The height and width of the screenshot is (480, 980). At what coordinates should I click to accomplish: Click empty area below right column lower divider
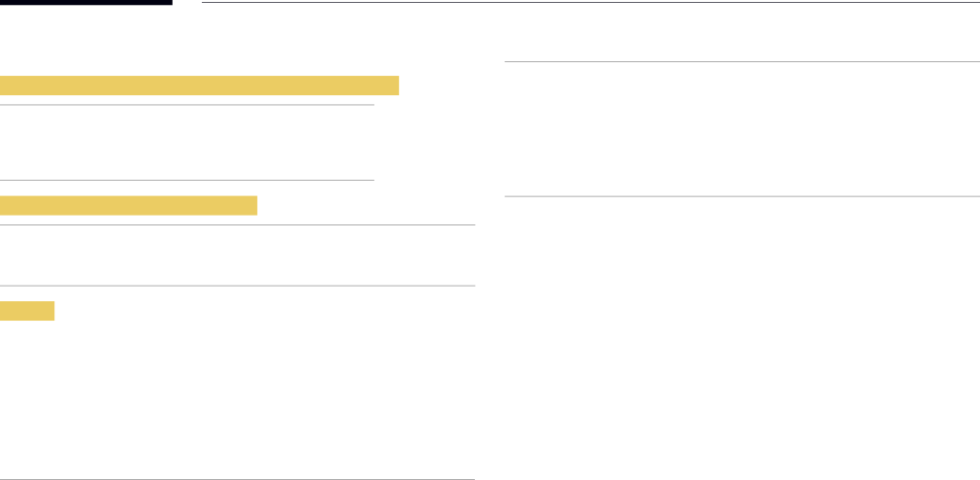742,337
